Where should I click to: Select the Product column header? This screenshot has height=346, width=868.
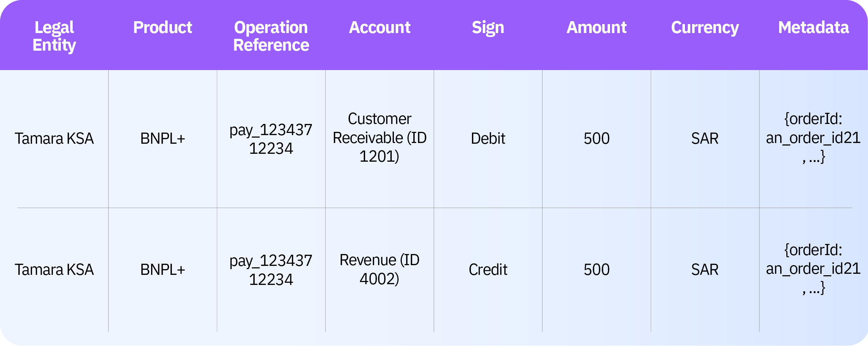[x=163, y=28]
